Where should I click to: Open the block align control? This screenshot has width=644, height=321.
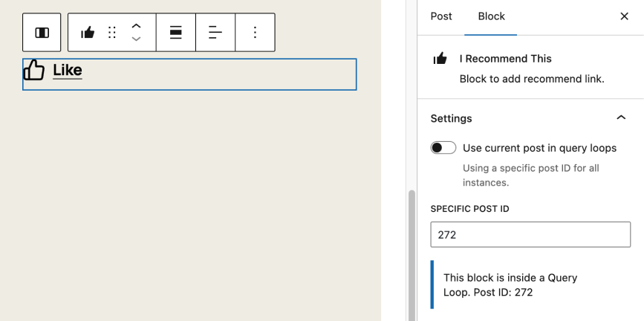(176, 33)
